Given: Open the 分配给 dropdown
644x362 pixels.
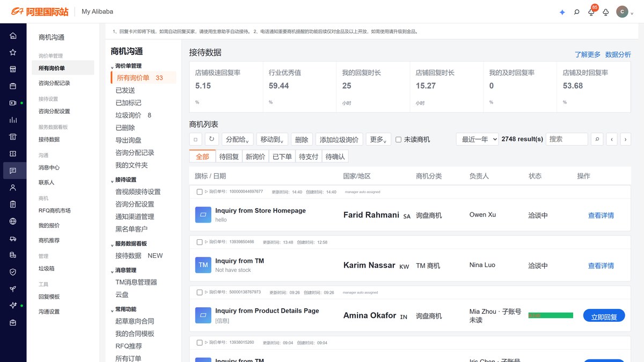Looking at the screenshot, I should [x=237, y=139].
